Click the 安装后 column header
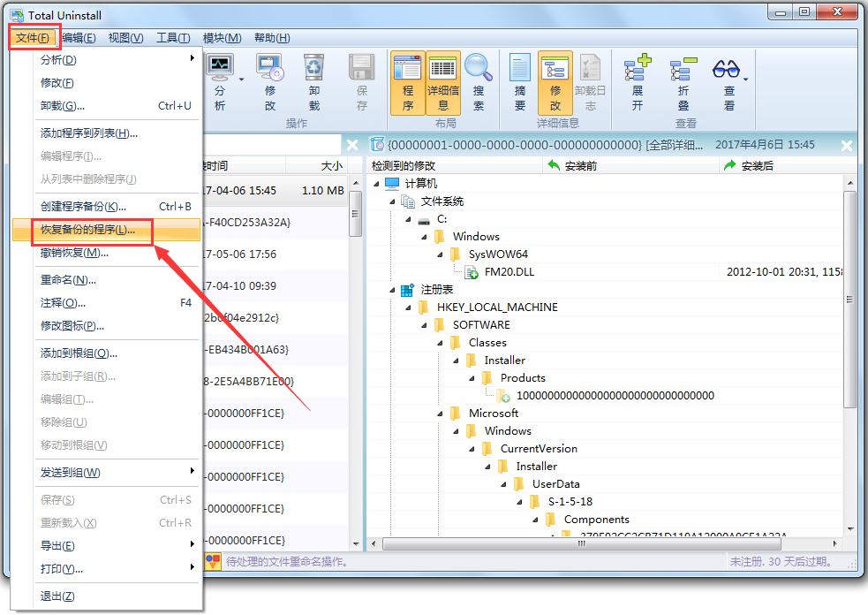 tap(757, 165)
